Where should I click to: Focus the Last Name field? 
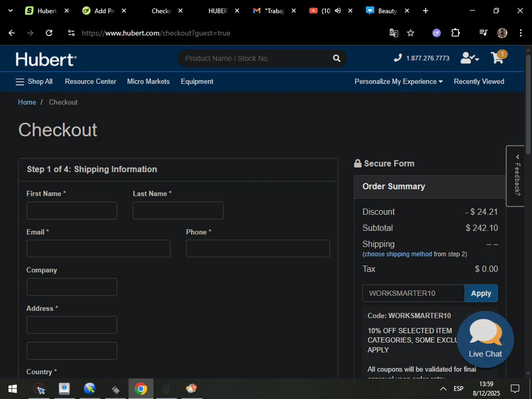178,211
